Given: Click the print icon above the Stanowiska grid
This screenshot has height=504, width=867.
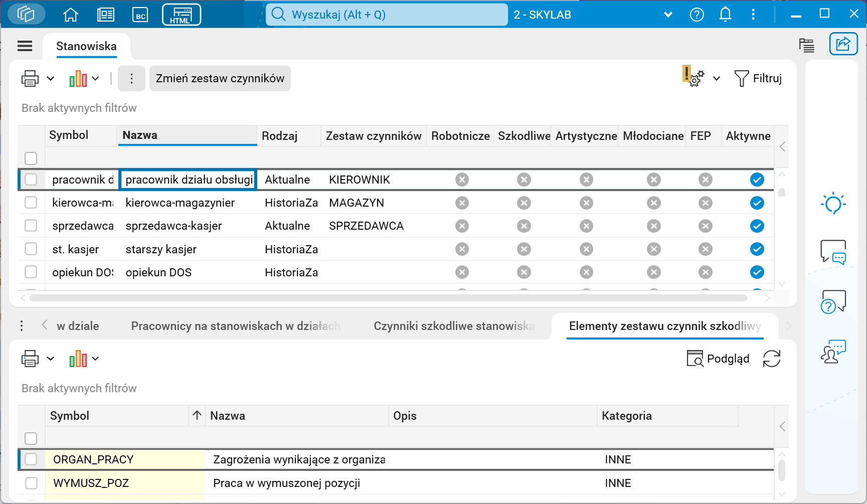Looking at the screenshot, I should click(30, 78).
